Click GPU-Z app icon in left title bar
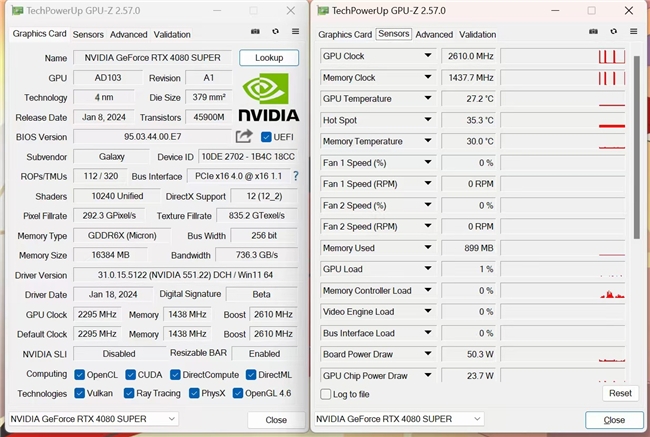650x437 pixels. click(17, 10)
